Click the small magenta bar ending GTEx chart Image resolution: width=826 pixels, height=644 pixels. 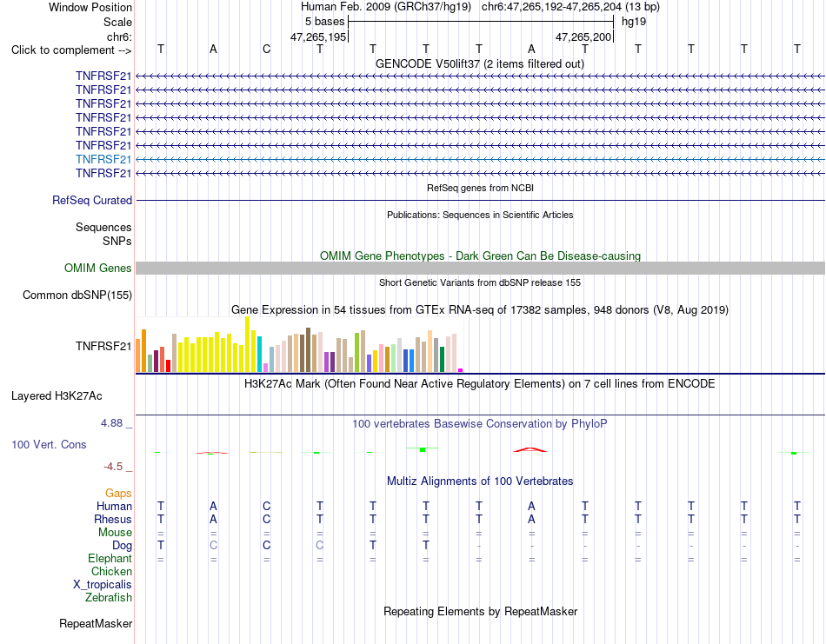click(x=461, y=370)
